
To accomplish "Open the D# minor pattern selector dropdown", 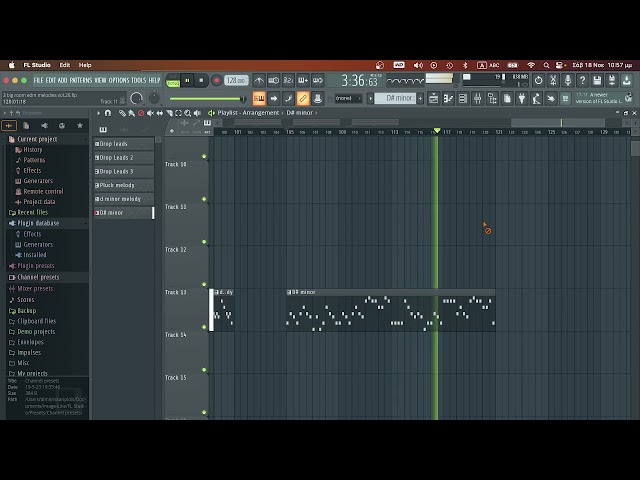I will [395, 98].
